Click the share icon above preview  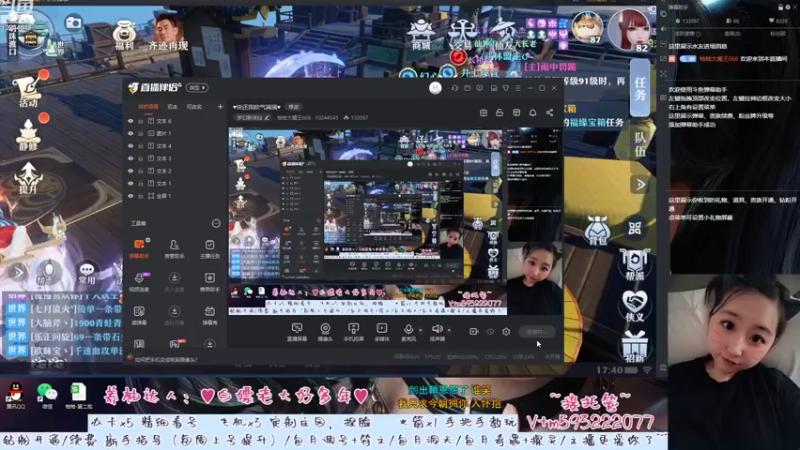[x=549, y=112]
